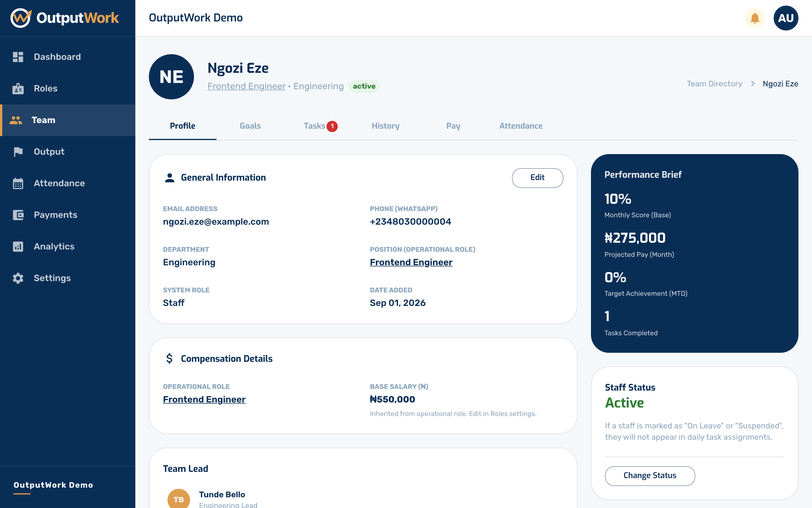Viewport: 812px width, 508px height.
Task: Open the Attendance profile tab
Action: (x=521, y=126)
